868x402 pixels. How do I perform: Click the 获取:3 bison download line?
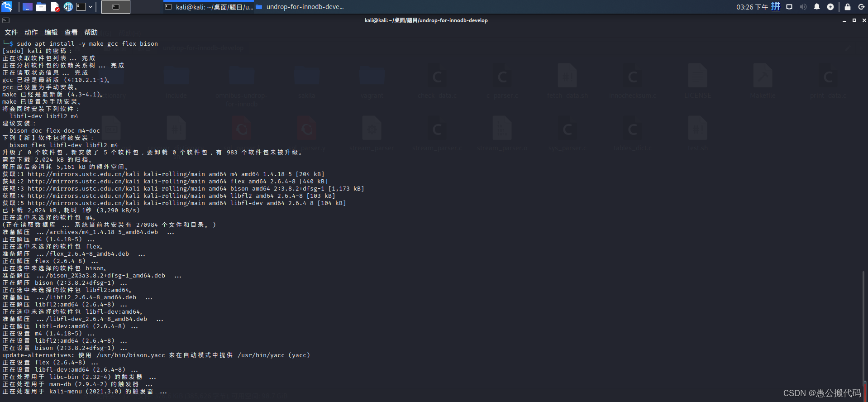tap(183, 189)
